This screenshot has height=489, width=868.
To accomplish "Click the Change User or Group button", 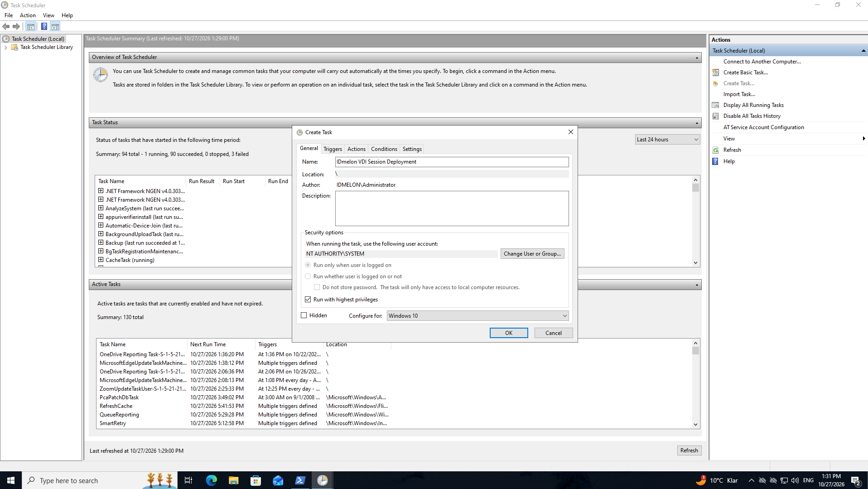I will tap(532, 254).
